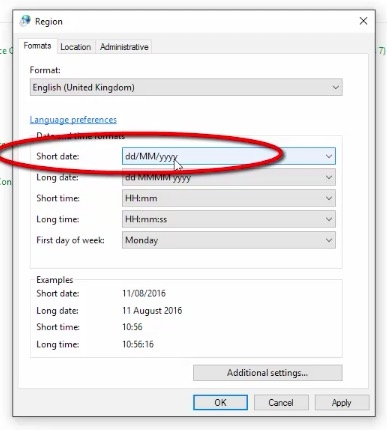Open First day of week Monday dropdown
This screenshot has height=430, width=387.
(x=229, y=240)
